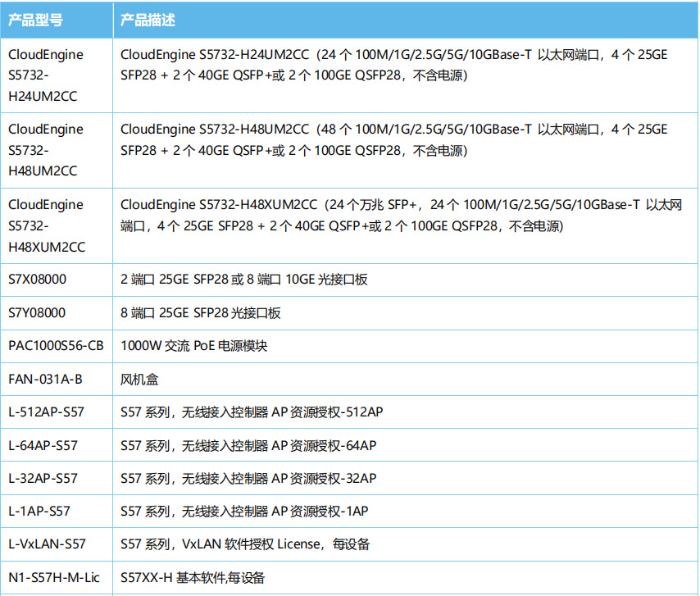Click the S5732-H48UM2CC description text

click(x=393, y=140)
